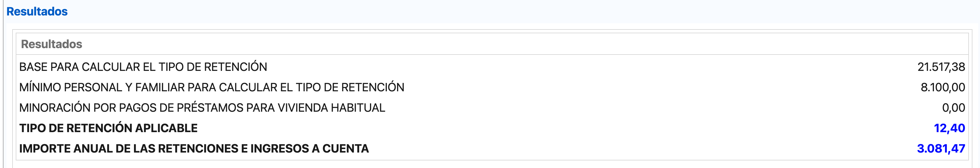Click the word BASE starting the first row
This screenshot has width=980, height=168.
[33, 67]
